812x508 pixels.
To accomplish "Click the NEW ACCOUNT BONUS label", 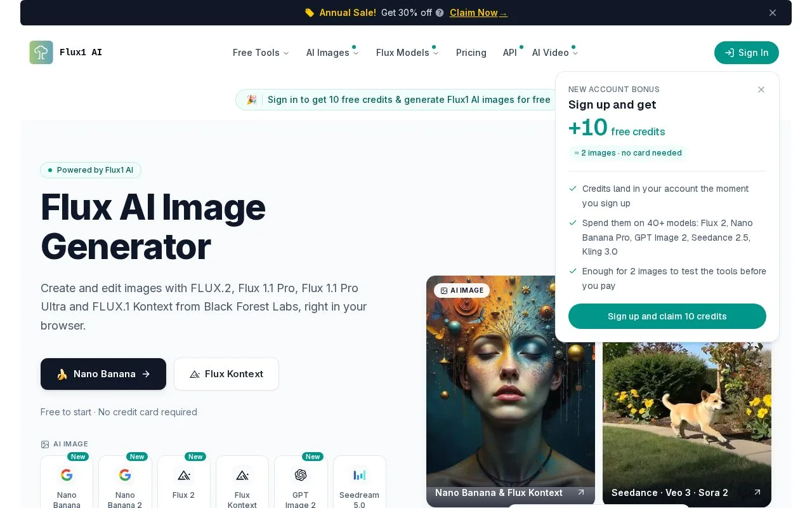I will point(614,90).
